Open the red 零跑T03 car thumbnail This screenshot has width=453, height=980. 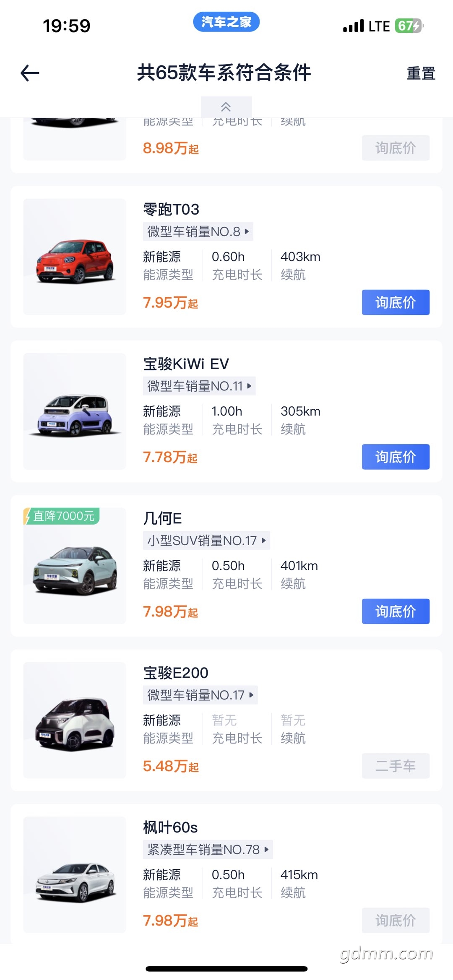(x=75, y=257)
